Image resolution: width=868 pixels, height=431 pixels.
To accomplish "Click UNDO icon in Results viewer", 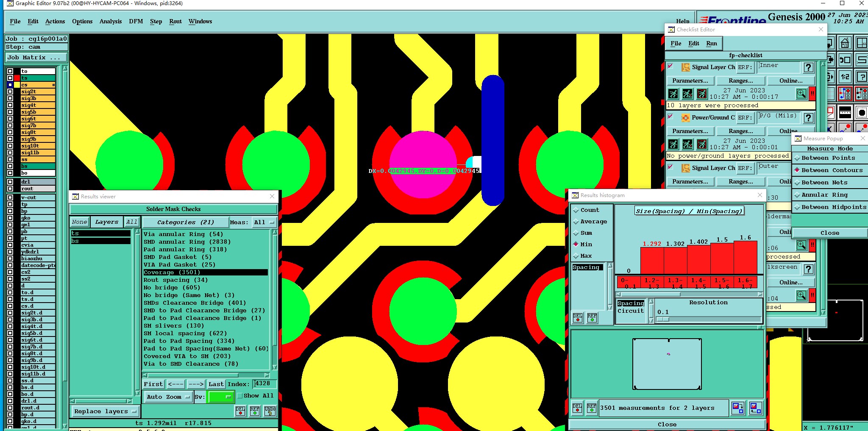I will [270, 411].
